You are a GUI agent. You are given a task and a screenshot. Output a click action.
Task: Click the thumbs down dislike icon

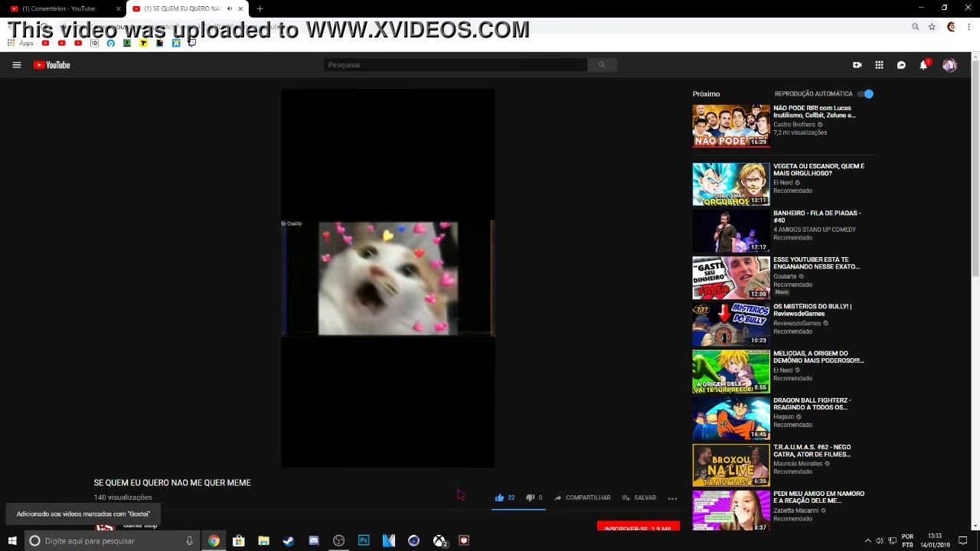(530, 497)
